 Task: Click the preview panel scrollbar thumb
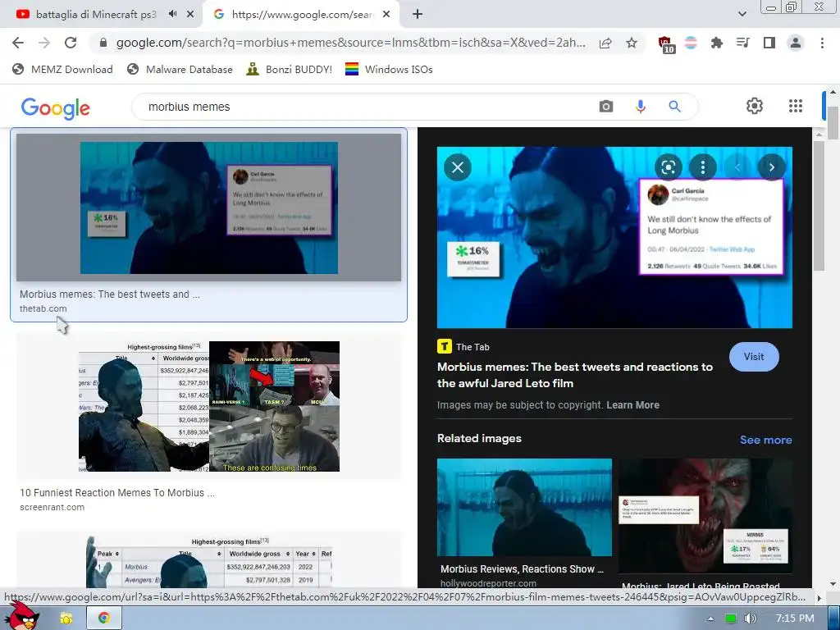[819, 206]
